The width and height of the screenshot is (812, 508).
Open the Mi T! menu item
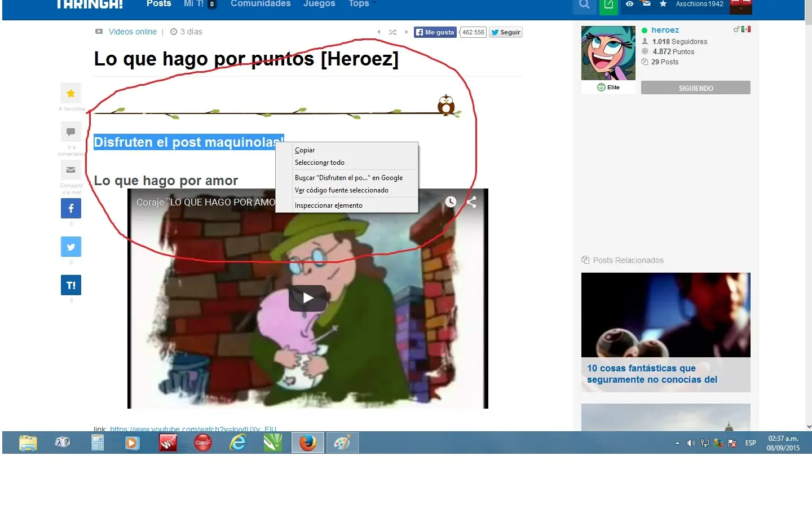point(194,4)
